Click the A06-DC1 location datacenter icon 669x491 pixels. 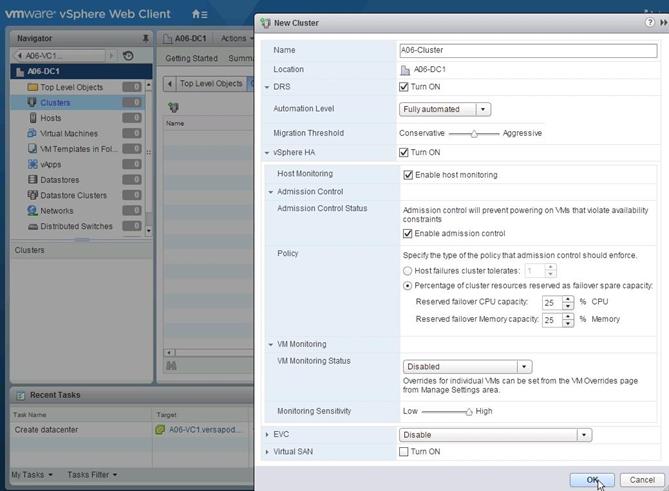pos(405,70)
